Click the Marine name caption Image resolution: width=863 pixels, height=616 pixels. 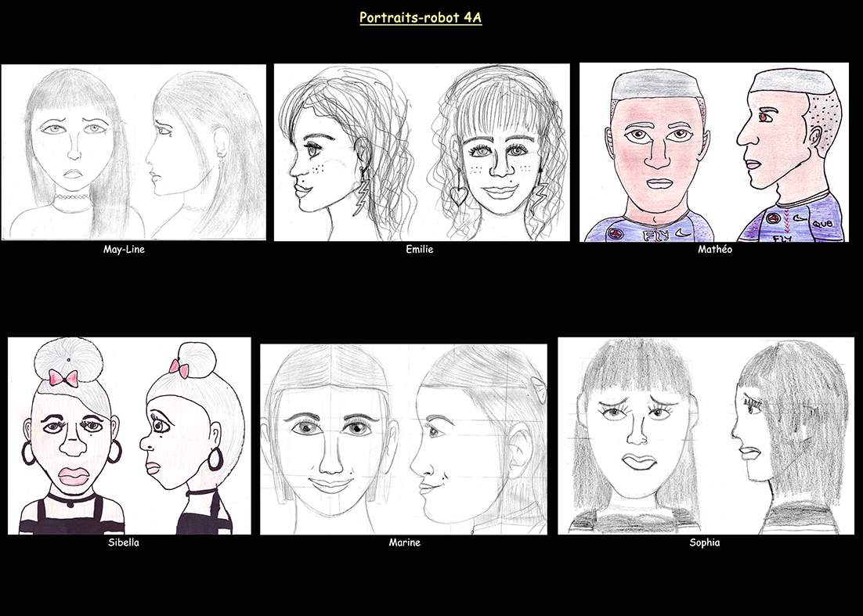(404, 543)
